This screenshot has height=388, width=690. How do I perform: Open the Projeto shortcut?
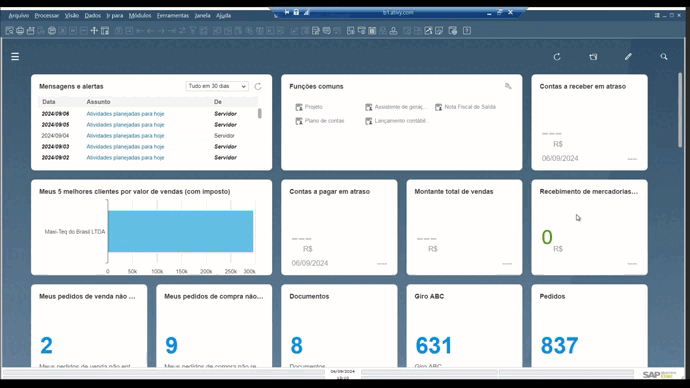pos(309,107)
